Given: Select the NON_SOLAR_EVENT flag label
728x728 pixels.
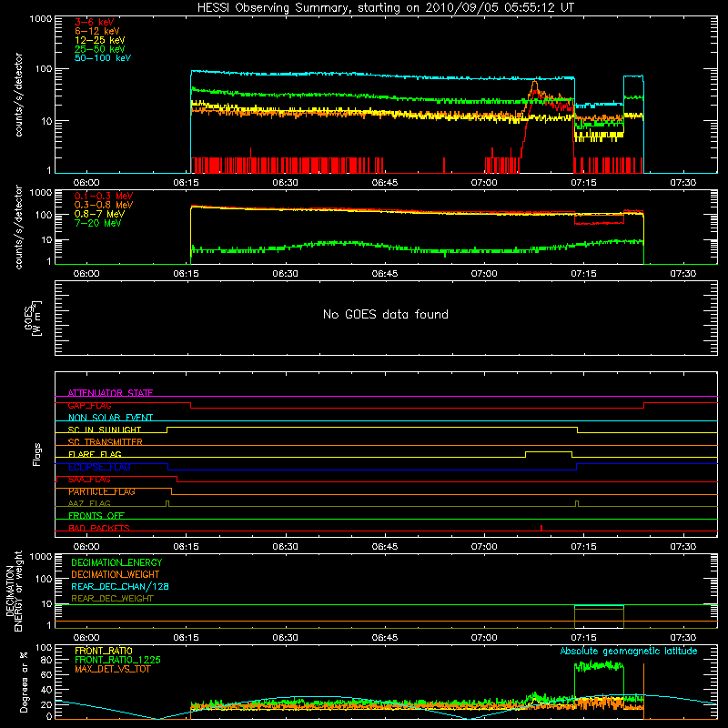Looking at the screenshot, I should point(110,418).
